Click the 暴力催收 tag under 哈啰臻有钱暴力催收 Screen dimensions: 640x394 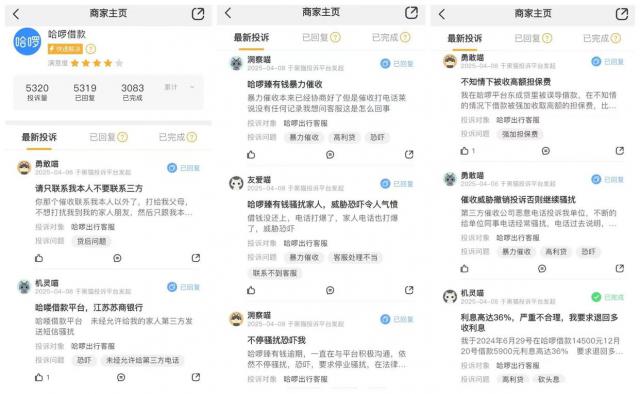(x=304, y=138)
